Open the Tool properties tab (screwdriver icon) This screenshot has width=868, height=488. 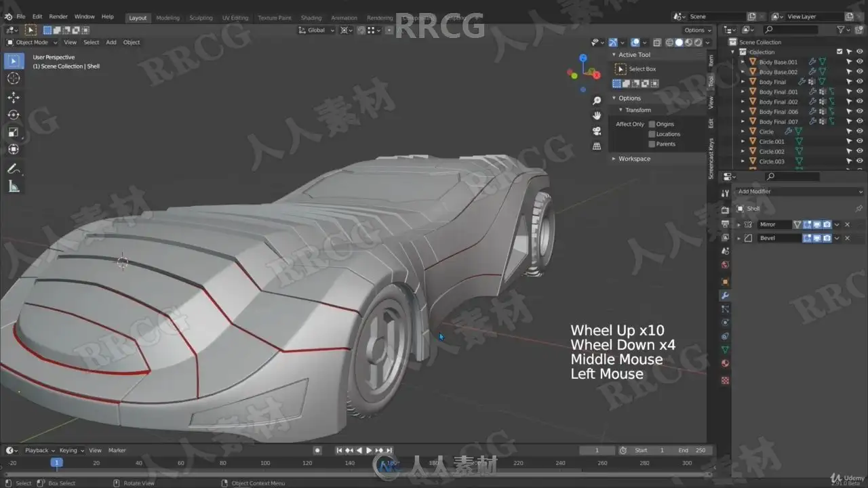[x=725, y=194]
